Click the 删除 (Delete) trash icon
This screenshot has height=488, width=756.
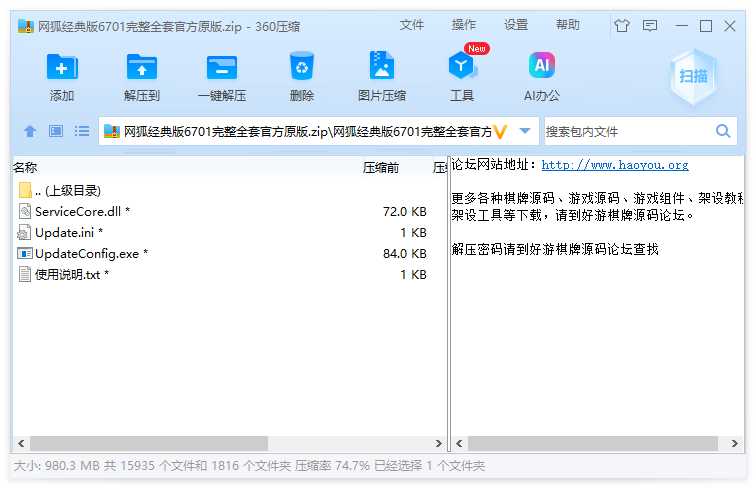pyautogui.click(x=302, y=66)
